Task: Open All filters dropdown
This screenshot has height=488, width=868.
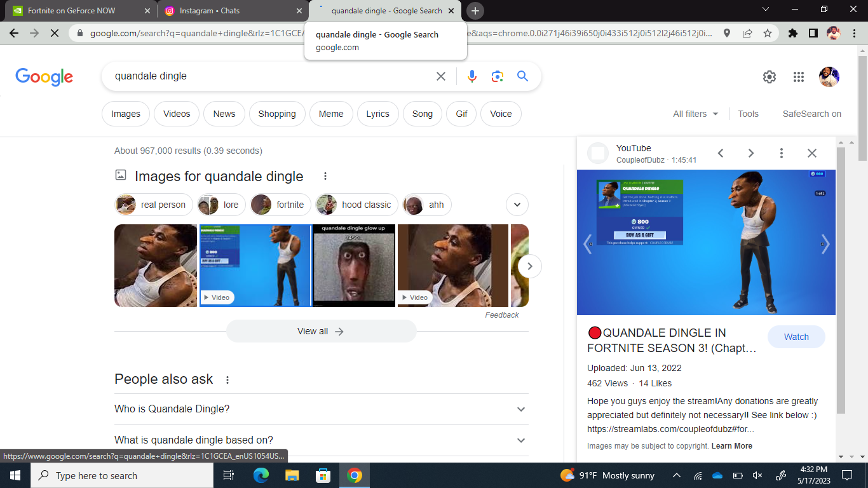Action: click(696, 114)
